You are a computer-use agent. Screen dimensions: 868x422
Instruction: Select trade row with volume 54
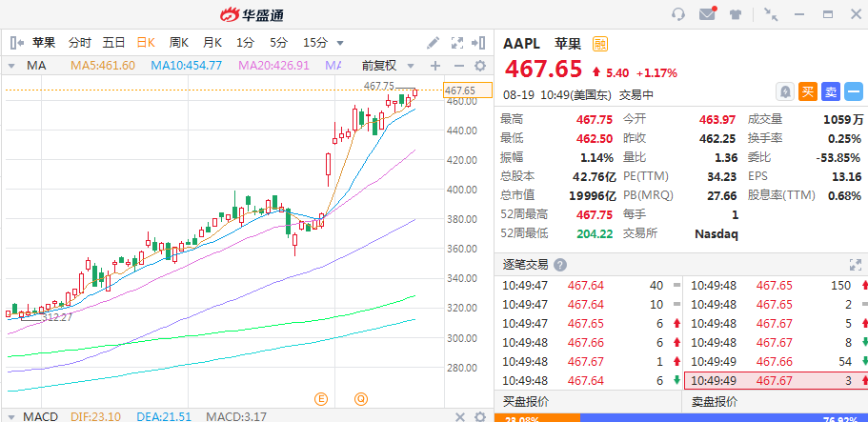pos(777,362)
